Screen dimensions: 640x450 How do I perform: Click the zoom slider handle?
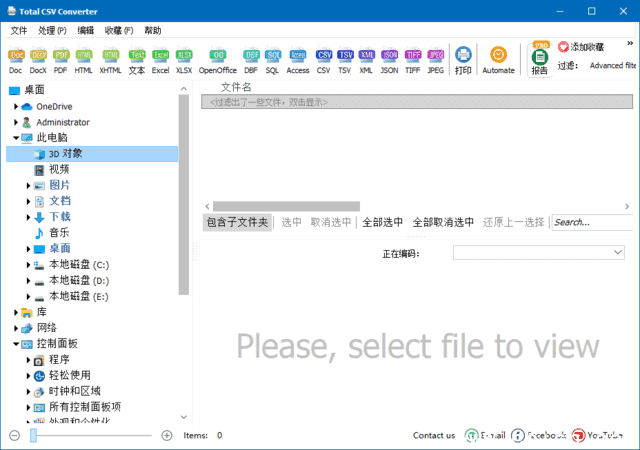pos(33,436)
